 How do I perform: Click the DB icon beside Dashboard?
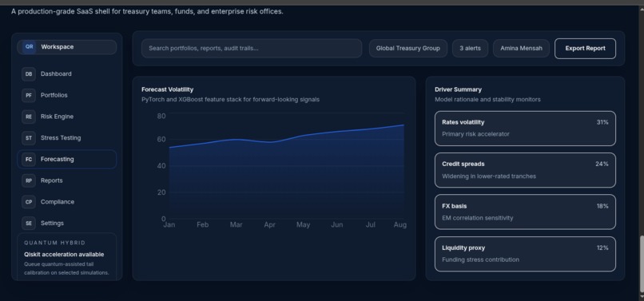pos(29,74)
